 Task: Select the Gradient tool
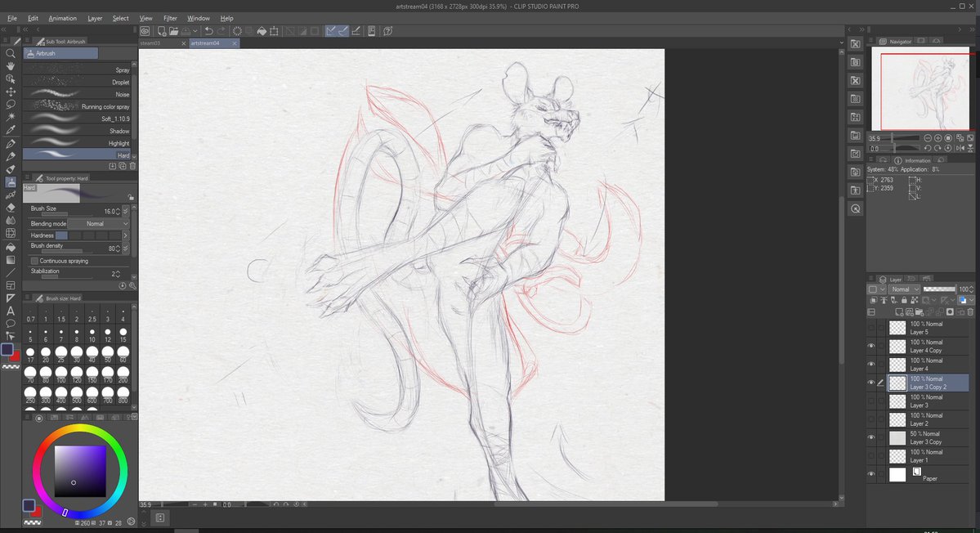click(11, 260)
